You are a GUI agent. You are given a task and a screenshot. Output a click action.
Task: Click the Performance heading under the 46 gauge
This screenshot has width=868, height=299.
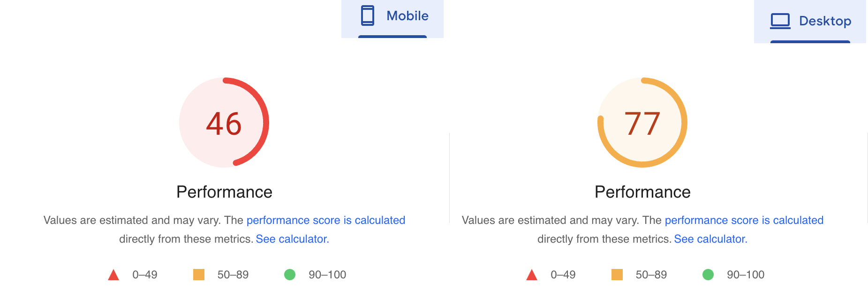224,192
